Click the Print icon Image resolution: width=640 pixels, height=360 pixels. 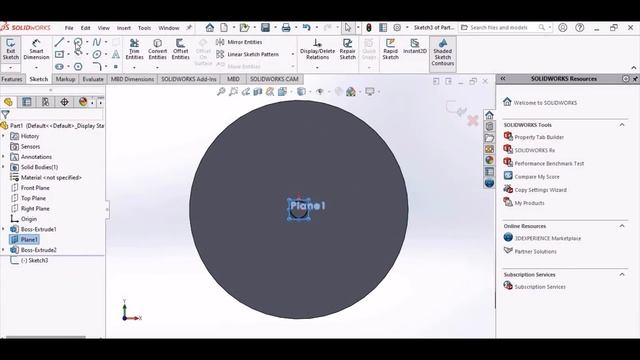point(286,28)
